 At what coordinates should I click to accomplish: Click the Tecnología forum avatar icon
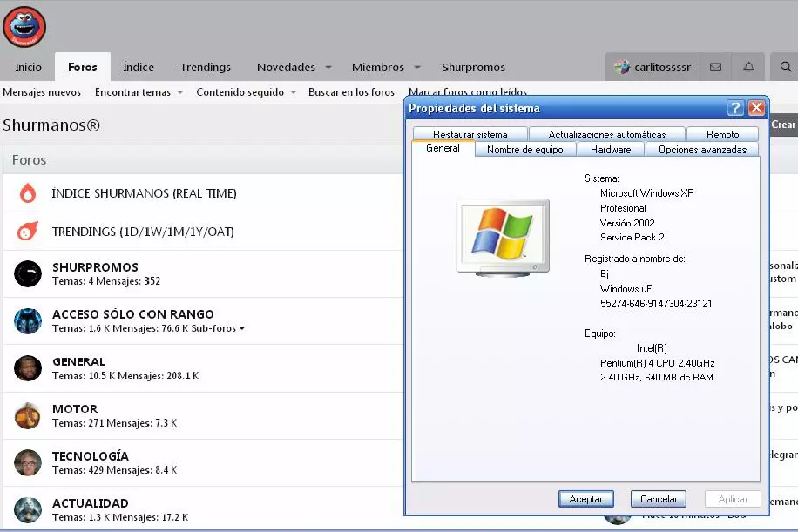coord(28,463)
